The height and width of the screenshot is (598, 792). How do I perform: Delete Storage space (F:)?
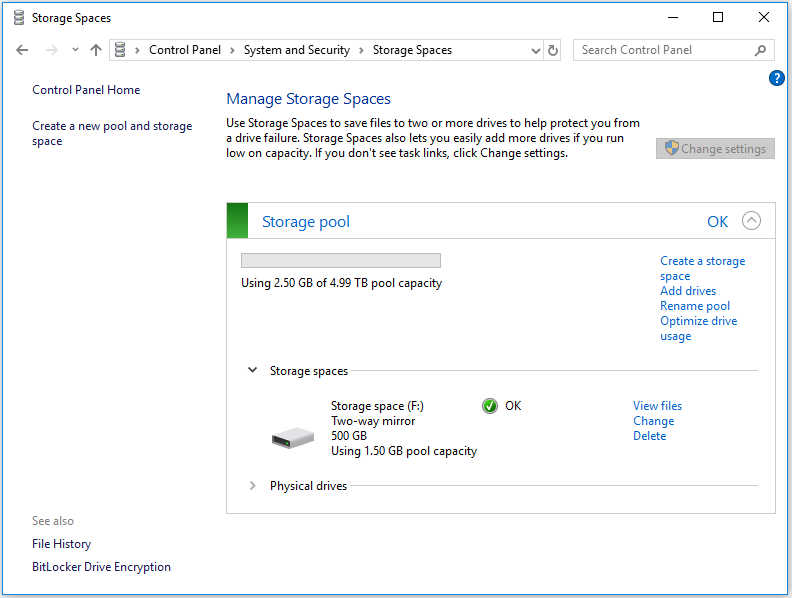point(650,436)
